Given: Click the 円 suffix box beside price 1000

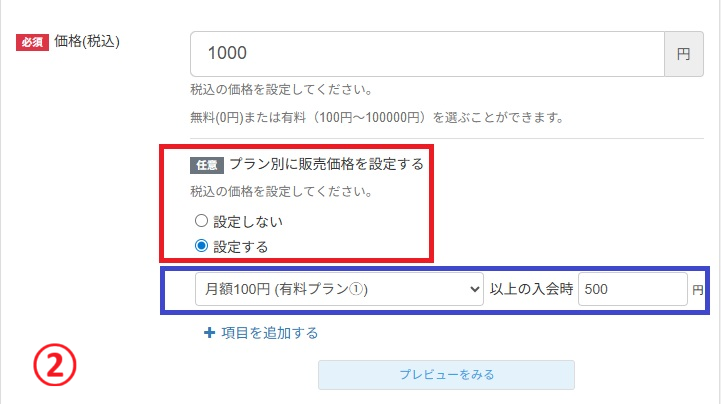Looking at the screenshot, I should [683, 54].
